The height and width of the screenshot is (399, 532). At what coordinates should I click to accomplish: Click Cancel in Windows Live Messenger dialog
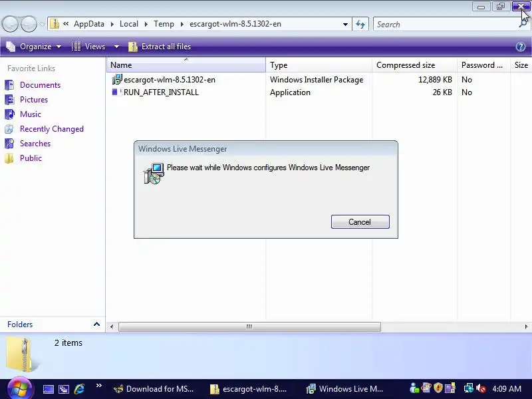pyautogui.click(x=360, y=222)
